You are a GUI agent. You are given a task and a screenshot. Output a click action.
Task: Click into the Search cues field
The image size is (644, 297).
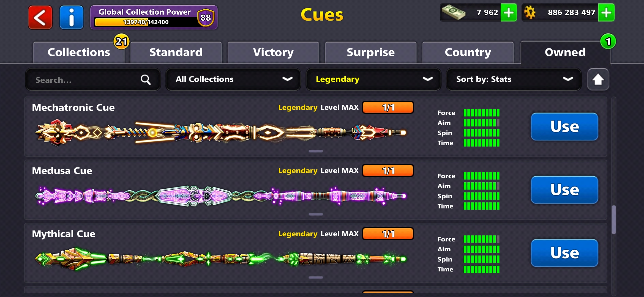tap(93, 79)
